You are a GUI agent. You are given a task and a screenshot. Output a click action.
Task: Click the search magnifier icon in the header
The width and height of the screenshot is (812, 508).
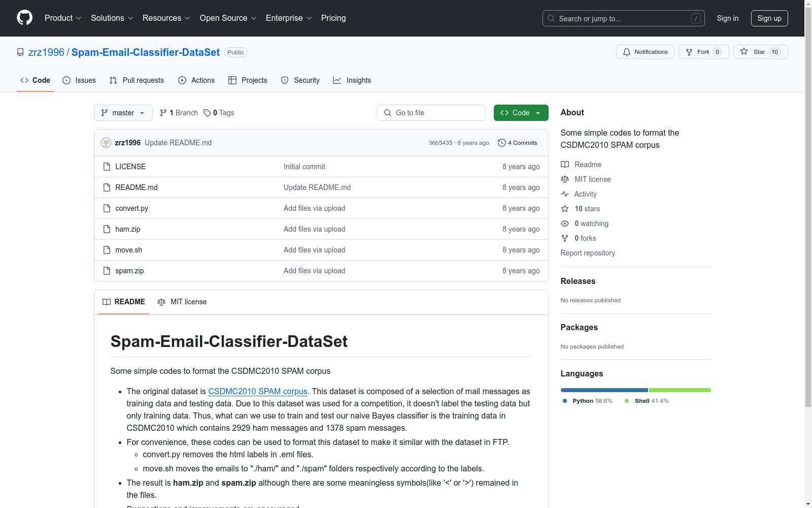551,18
